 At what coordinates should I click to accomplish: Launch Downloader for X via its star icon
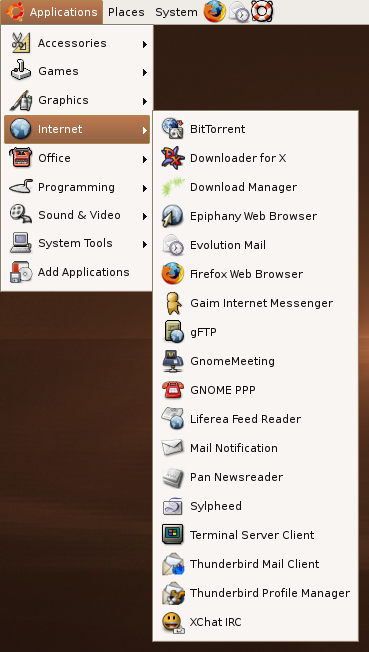[x=173, y=158]
